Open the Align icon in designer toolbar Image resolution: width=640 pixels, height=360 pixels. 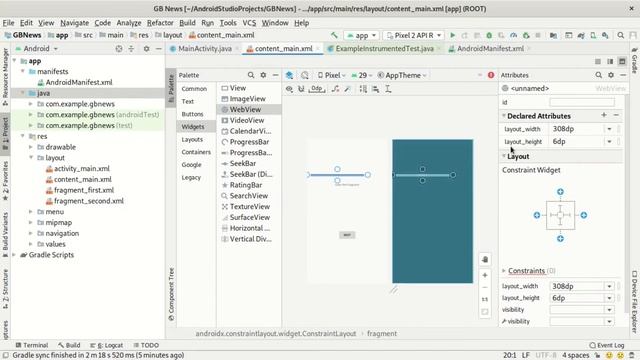coord(376,89)
